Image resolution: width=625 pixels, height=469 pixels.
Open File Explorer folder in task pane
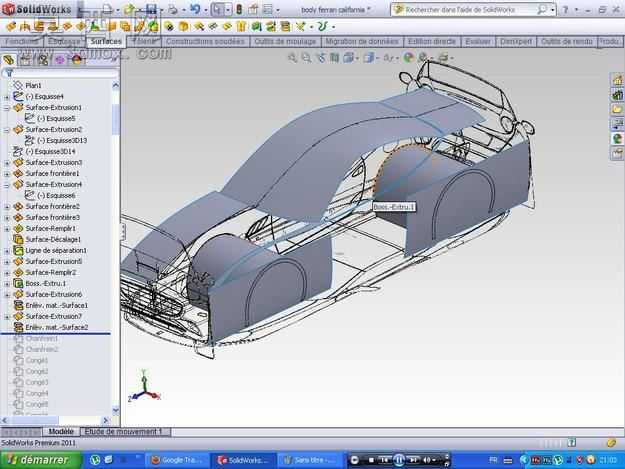(617, 109)
